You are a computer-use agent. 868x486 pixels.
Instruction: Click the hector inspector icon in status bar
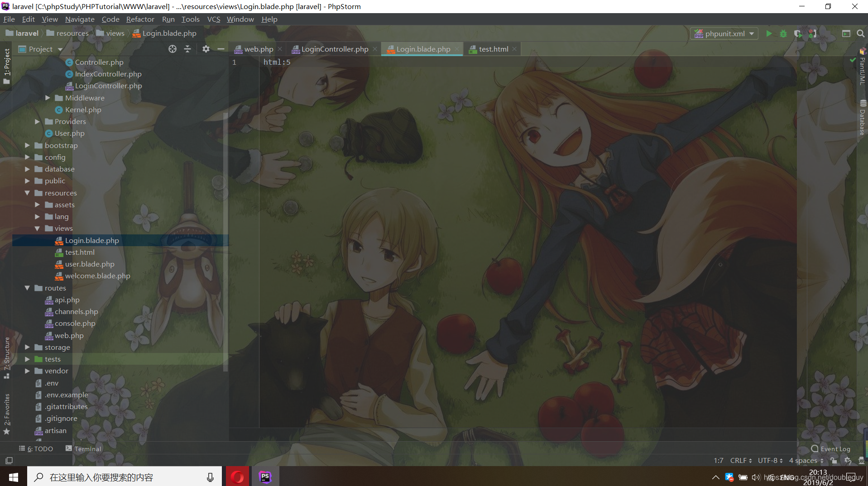tap(862, 461)
